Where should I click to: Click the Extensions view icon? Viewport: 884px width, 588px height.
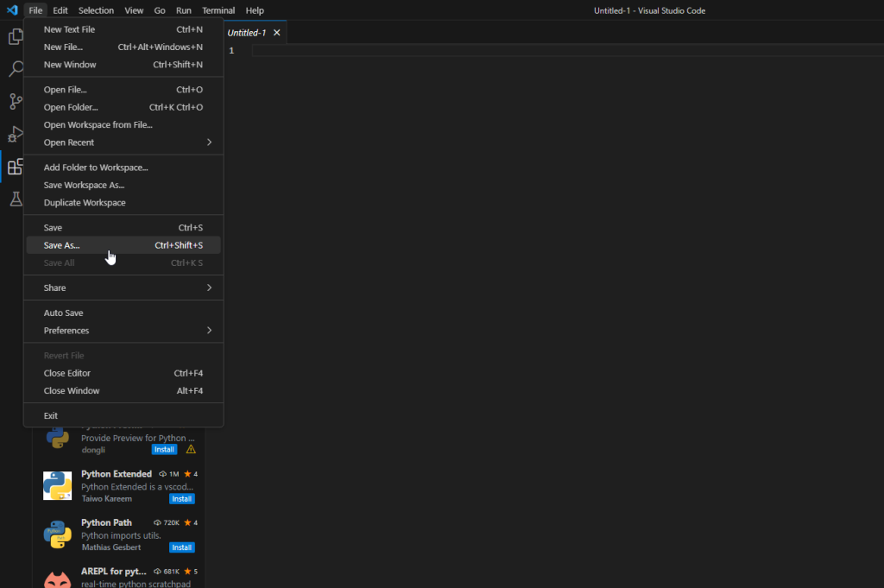[15, 167]
